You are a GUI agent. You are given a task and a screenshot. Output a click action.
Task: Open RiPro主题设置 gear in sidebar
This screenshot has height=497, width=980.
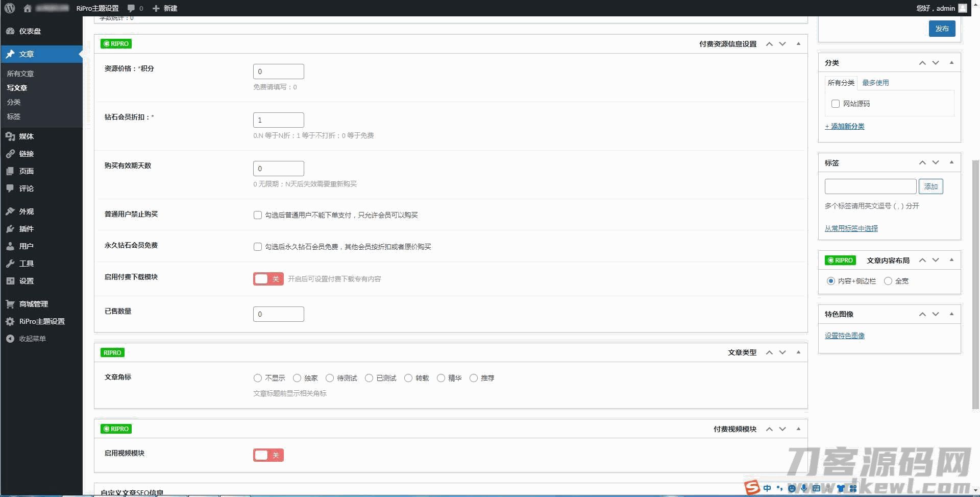pos(10,321)
